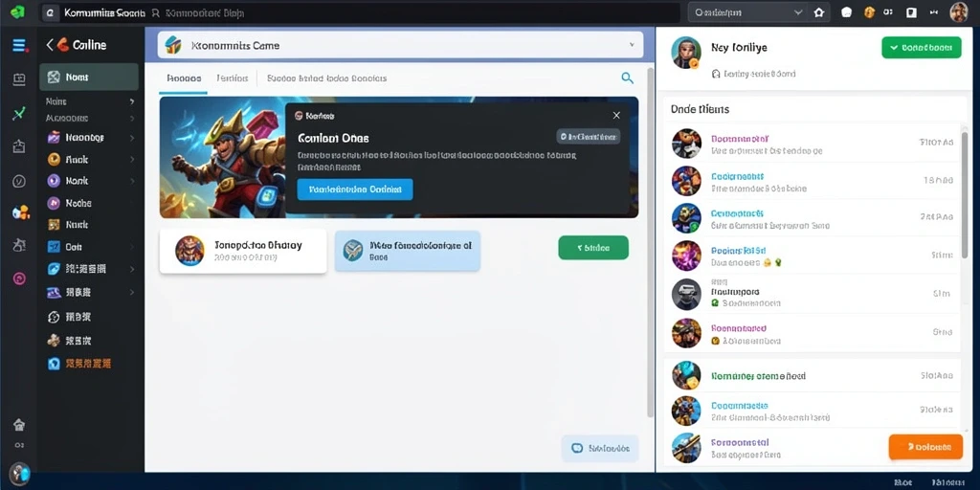
Task: Click the blue search icon beside the tabs
Action: click(x=627, y=78)
